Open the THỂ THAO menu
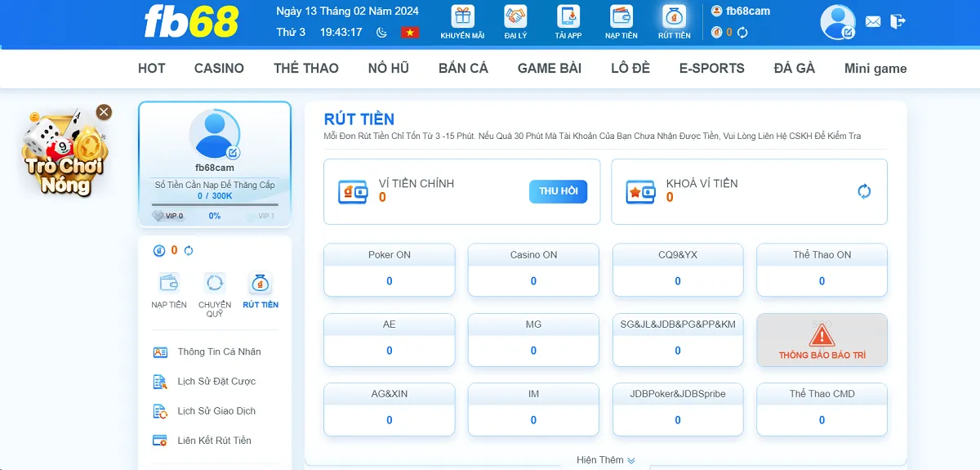Viewport: 980px width, 470px height. pos(306,69)
